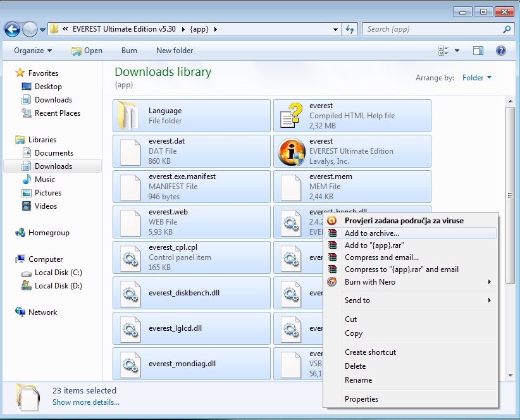
Task: Click the Back navigation arrow button
Action: pos(12,30)
